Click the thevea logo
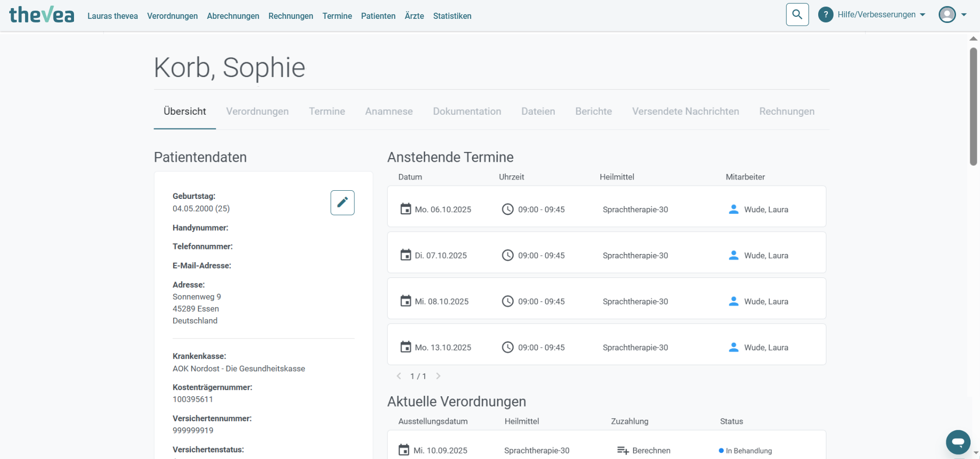Viewport: 980px width, 459px height. [x=42, y=15]
